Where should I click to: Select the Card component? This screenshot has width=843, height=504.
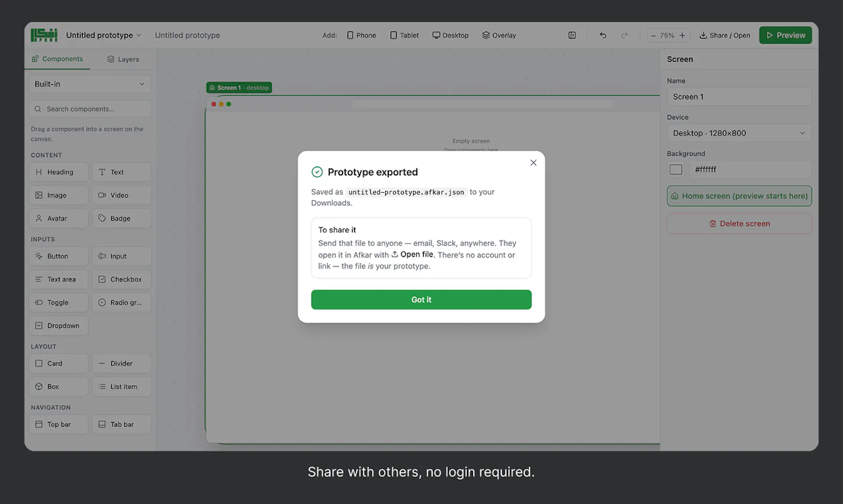58,364
